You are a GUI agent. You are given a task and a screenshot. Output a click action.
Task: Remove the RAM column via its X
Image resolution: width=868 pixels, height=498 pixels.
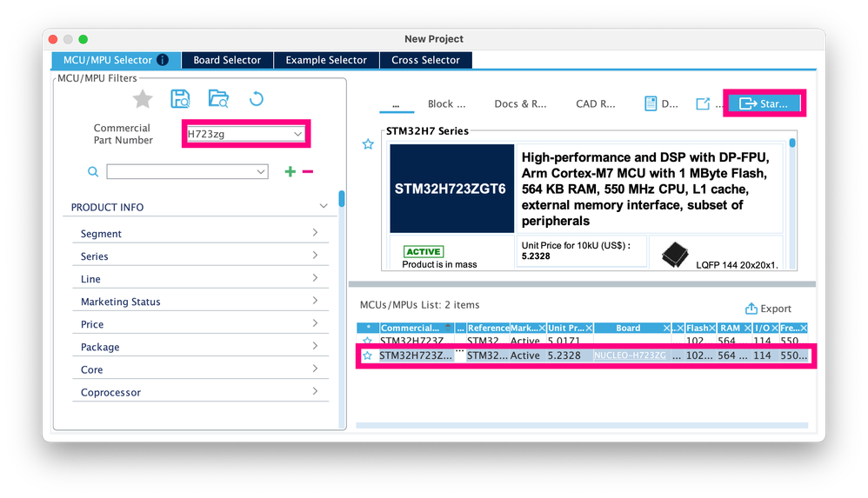point(747,329)
